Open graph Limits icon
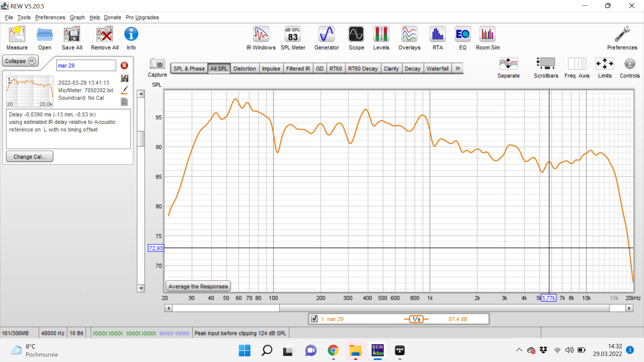Viewport: 644px width, 362px height. (x=604, y=64)
